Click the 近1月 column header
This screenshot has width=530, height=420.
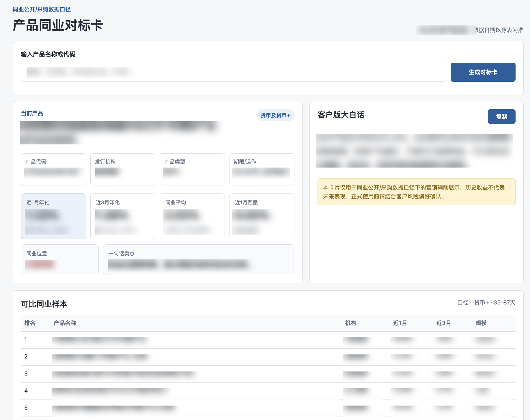[x=400, y=323]
